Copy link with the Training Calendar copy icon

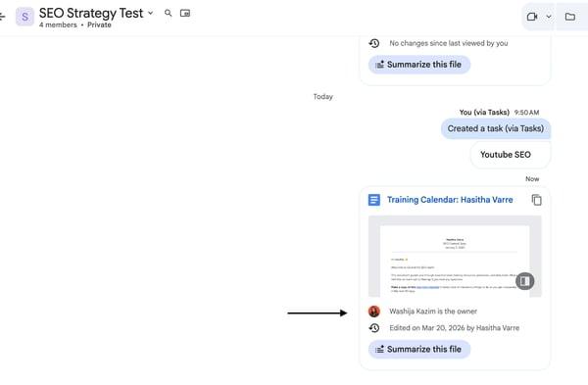537,200
